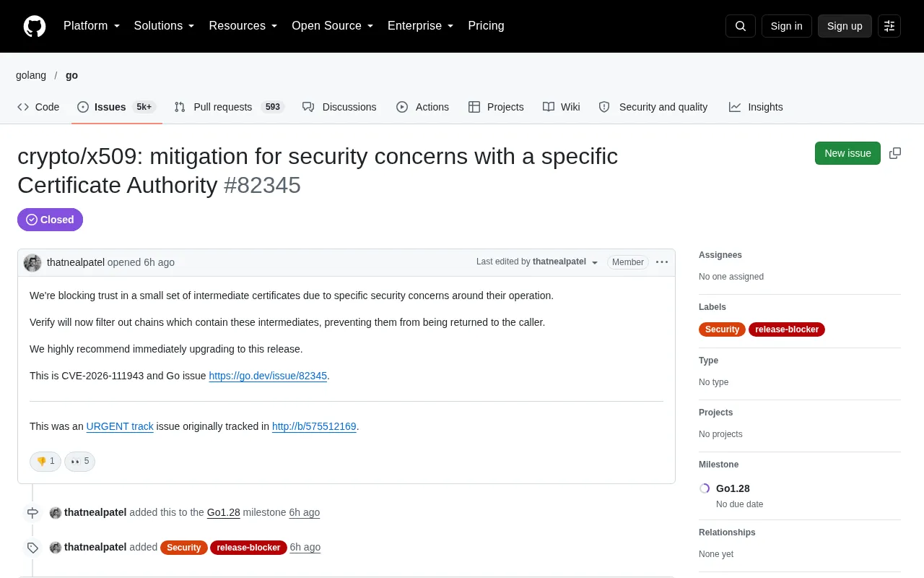Click the 5k+ issues counter
The height and width of the screenshot is (578, 924).
coord(144,107)
